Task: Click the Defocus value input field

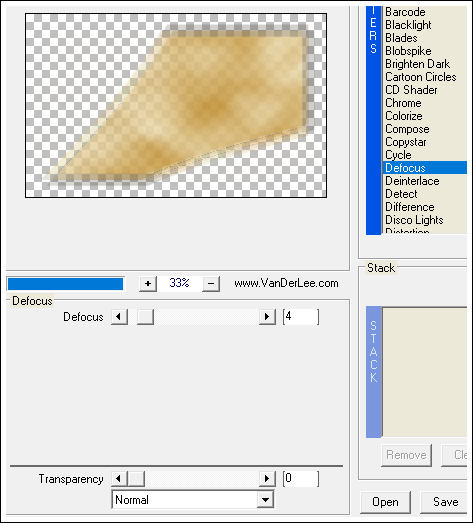Action: [301, 316]
